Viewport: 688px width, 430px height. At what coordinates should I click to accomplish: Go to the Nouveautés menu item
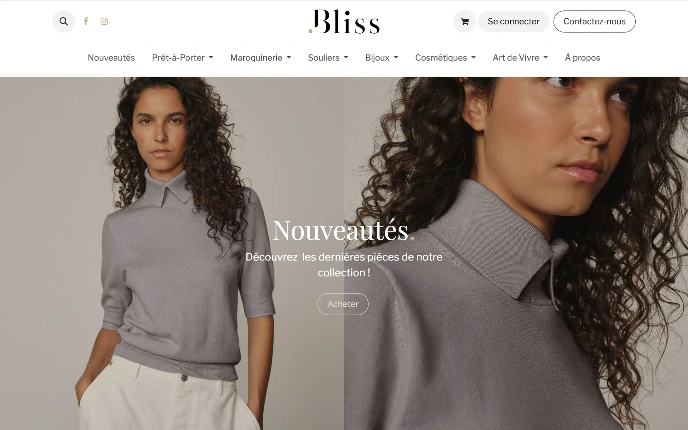click(111, 57)
